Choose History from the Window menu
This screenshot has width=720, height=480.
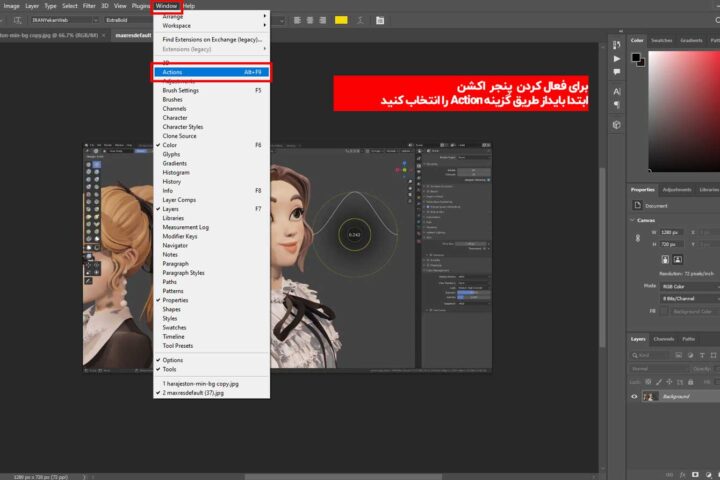(x=212, y=181)
